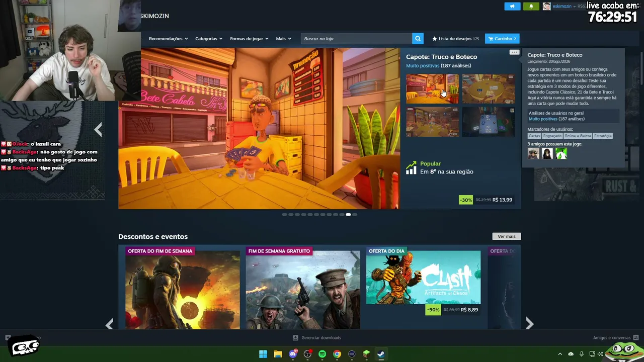Click the microphone icon in system tray
644x362 pixels.
(x=582, y=354)
